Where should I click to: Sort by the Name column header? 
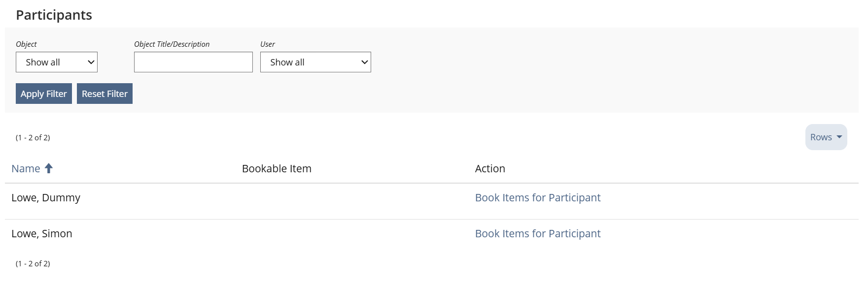click(26, 169)
